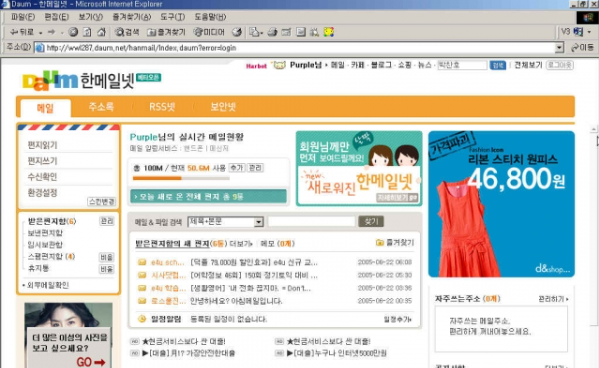The height and width of the screenshot is (368, 599).
Task: Print the page with the printer icon
Action: tap(272, 32)
